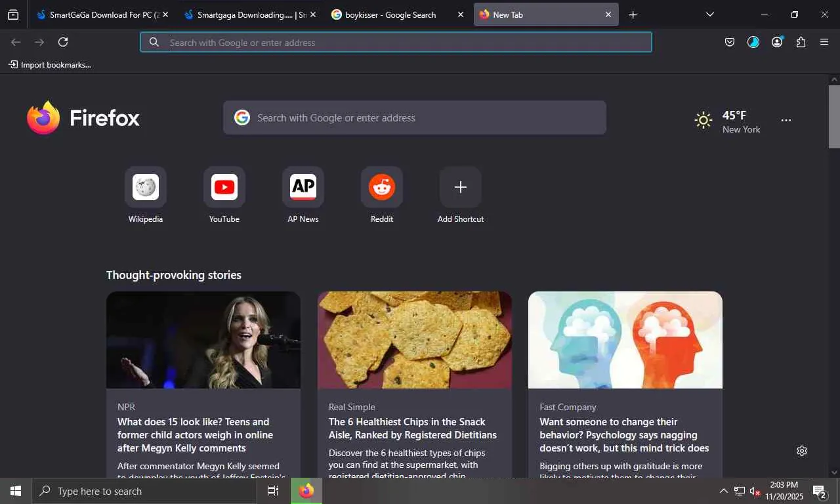The width and height of the screenshot is (840, 504).
Task: Open the network icon in system tray
Action: (x=740, y=491)
